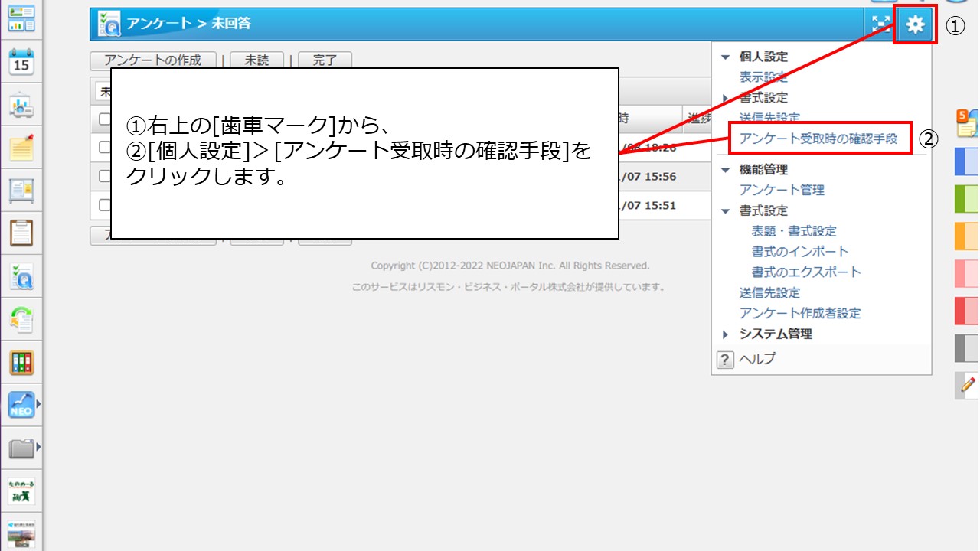Open the calendar icon showing 15
This screenshot has height=551, width=980.
(x=21, y=63)
